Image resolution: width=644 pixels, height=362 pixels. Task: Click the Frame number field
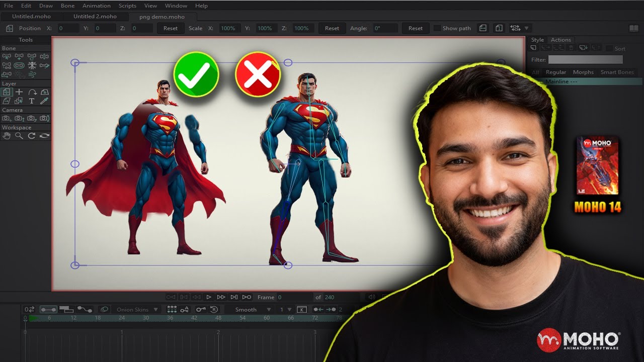click(x=295, y=297)
